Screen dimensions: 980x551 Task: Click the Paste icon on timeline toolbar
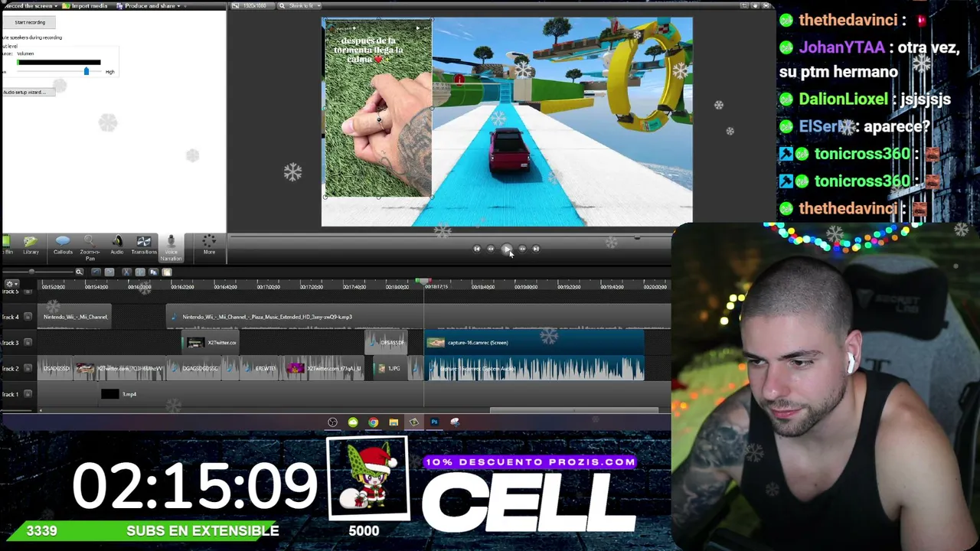point(166,272)
